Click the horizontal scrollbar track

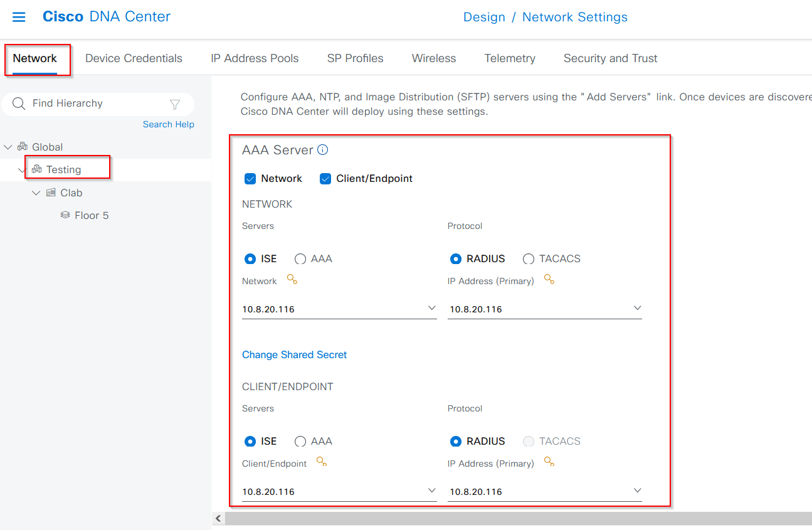pyautogui.click(x=519, y=518)
